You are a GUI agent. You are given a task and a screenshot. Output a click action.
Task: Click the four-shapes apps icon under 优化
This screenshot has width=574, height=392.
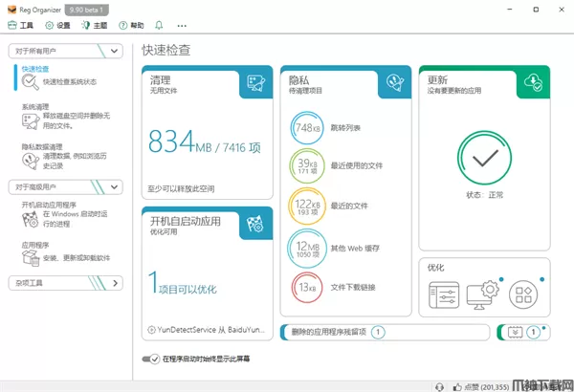pyautogui.click(x=524, y=293)
